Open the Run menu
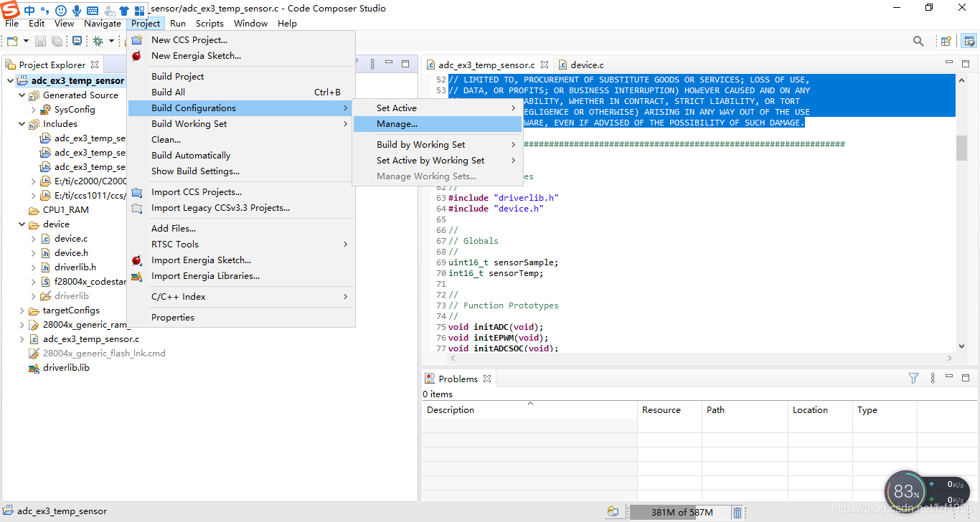Screen dimensions: 980x522 point(178,23)
